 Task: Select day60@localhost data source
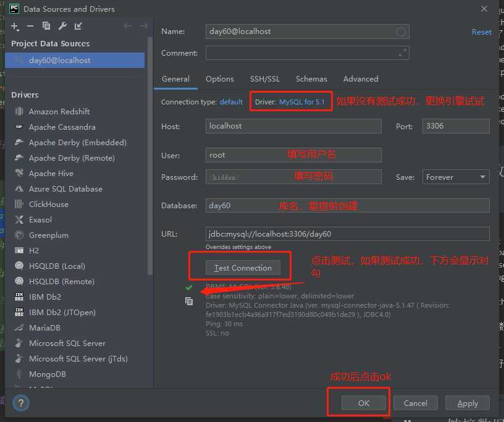pyautogui.click(x=75, y=60)
